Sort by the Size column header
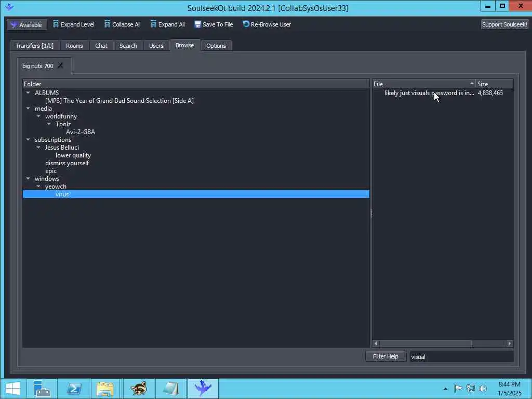The image size is (532, 399). coord(495,84)
